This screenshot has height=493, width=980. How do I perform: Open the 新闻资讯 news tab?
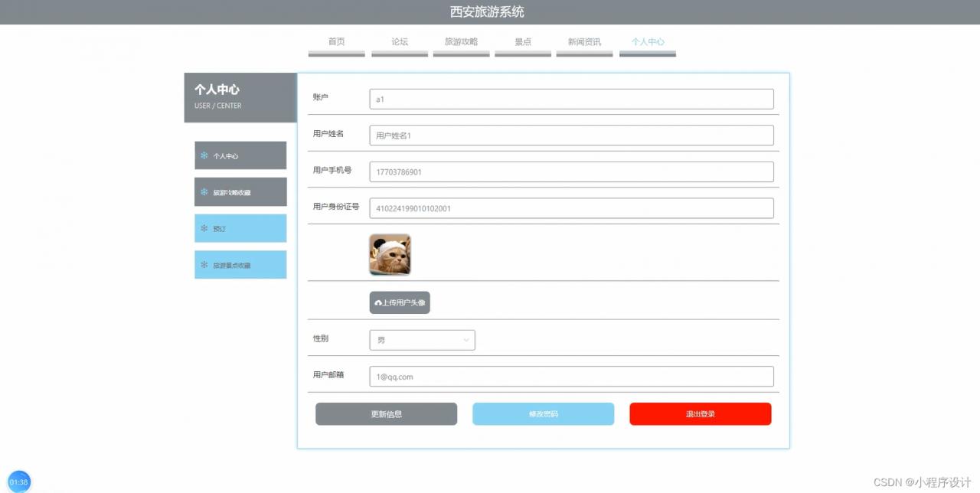click(584, 43)
